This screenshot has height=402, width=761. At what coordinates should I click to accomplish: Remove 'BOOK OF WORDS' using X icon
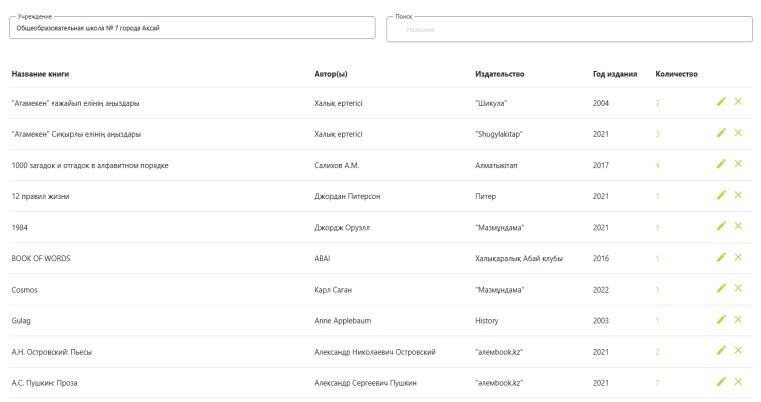pos(738,257)
